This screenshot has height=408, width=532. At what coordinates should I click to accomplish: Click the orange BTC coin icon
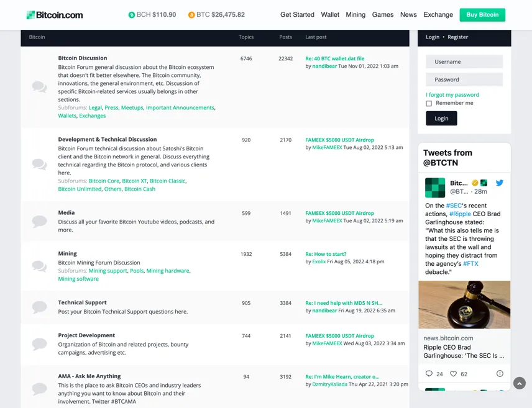(x=191, y=15)
